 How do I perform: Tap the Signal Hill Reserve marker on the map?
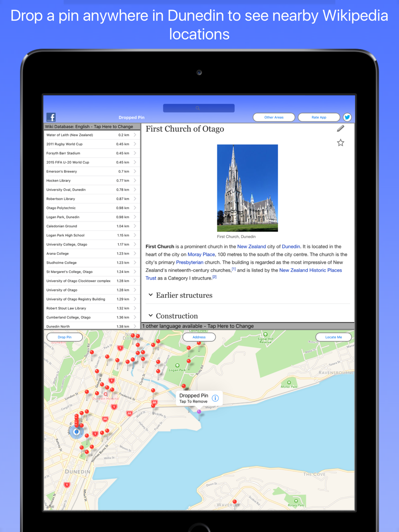[265, 335]
